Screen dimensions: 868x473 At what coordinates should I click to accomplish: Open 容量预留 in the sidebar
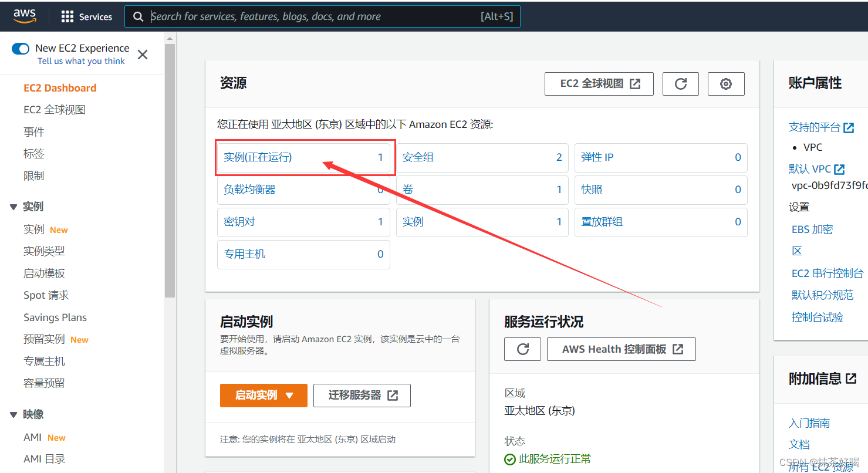coord(44,383)
